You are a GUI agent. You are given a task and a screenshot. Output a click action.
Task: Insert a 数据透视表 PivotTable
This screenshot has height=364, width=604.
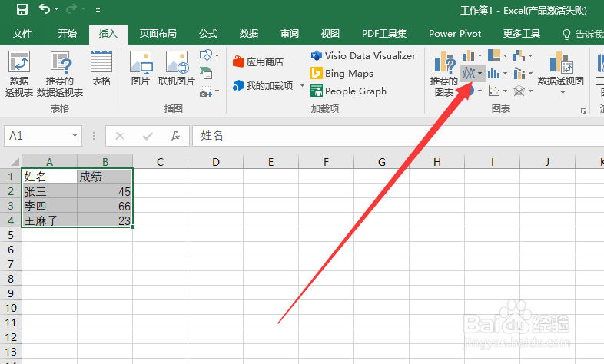point(19,74)
